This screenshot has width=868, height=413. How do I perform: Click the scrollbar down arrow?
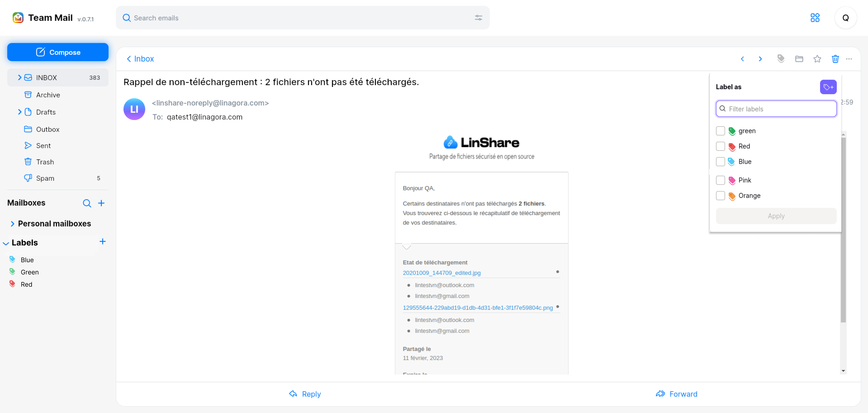click(x=843, y=371)
